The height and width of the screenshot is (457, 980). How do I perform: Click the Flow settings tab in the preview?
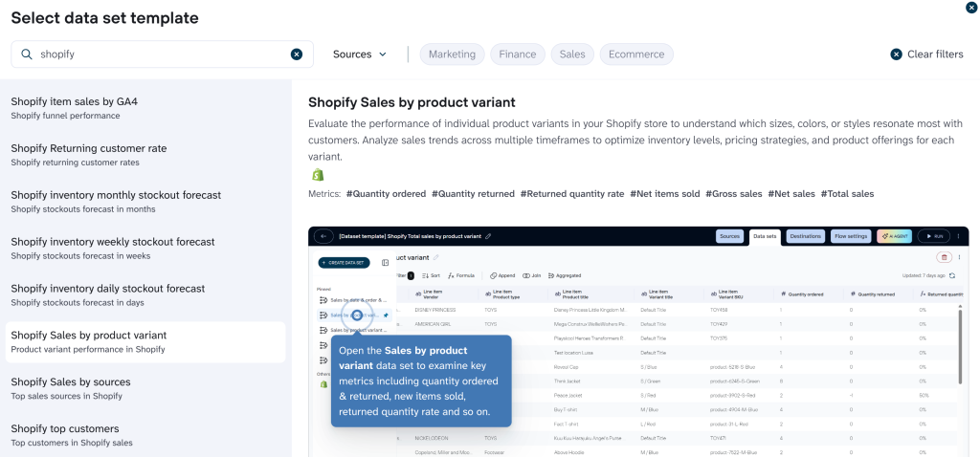point(851,236)
